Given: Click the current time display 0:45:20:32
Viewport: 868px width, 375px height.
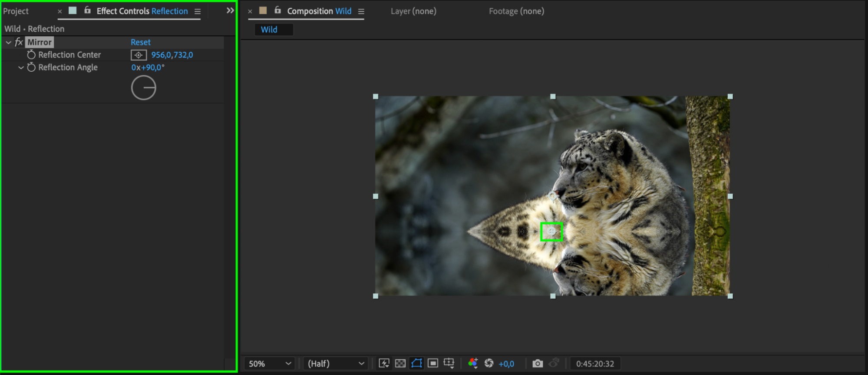Looking at the screenshot, I should [x=595, y=364].
